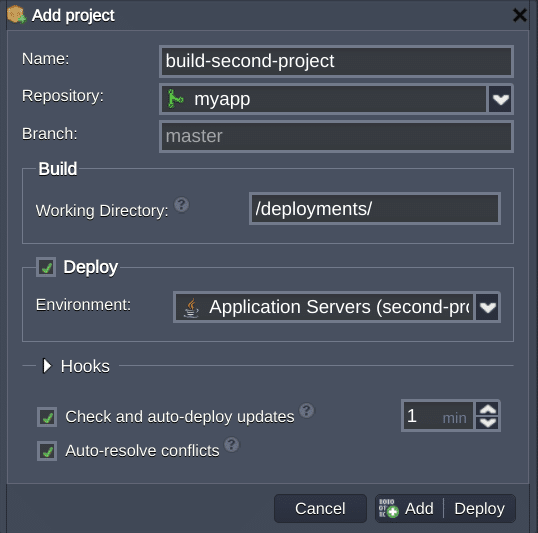Close the Add project dialog
The height and width of the screenshot is (533, 538).
(x=519, y=15)
